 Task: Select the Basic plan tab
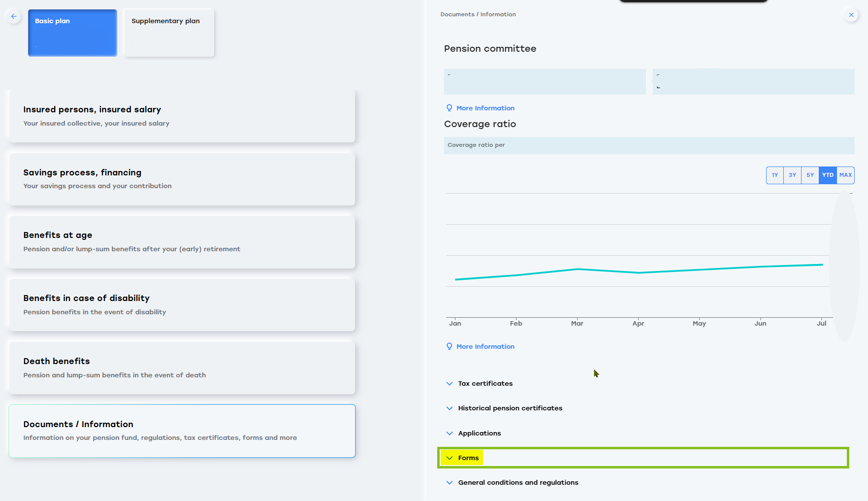(72, 33)
